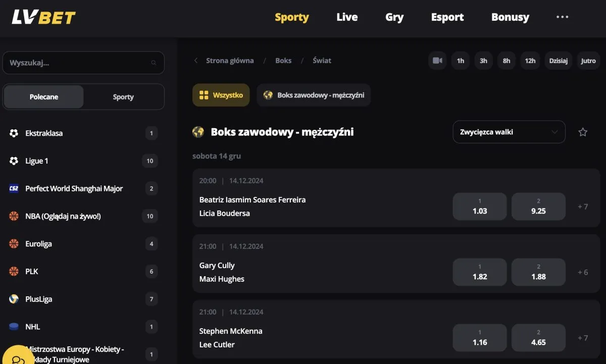The width and height of the screenshot is (606, 364).
Task: Click the live video camera filter icon
Action: (x=437, y=61)
